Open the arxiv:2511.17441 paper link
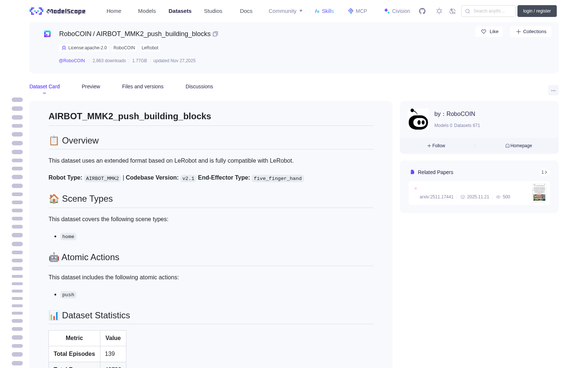This screenshot has height=368, width=588. (x=437, y=197)
